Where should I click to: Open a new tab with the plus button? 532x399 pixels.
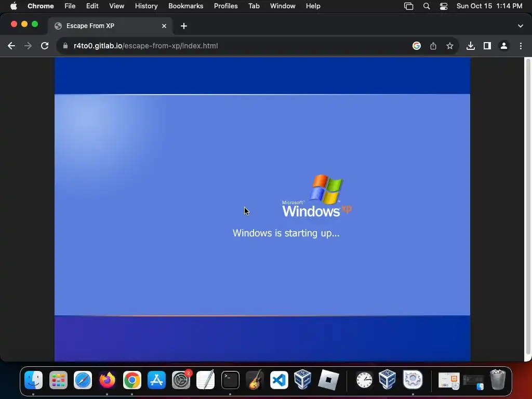tap(183, 26)
